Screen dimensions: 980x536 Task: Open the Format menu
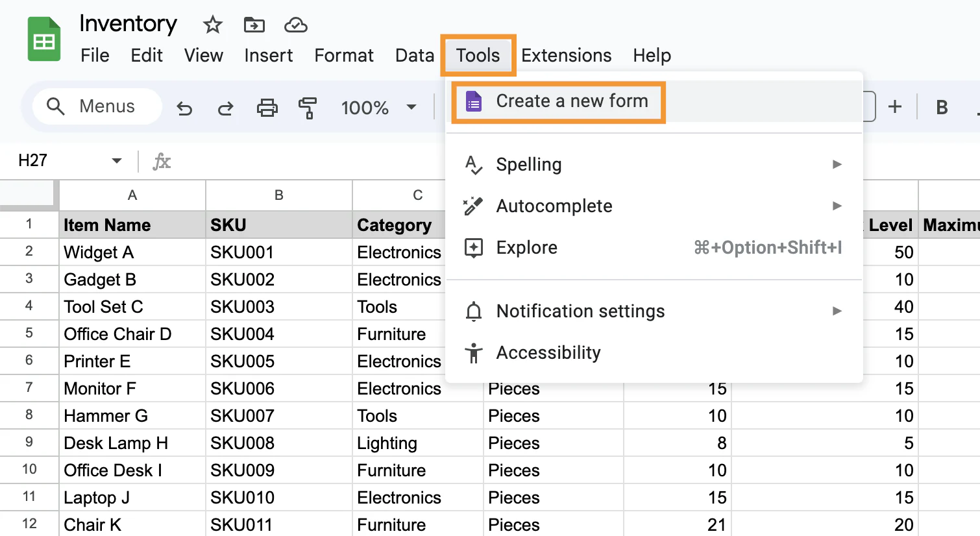click(344, 56)
